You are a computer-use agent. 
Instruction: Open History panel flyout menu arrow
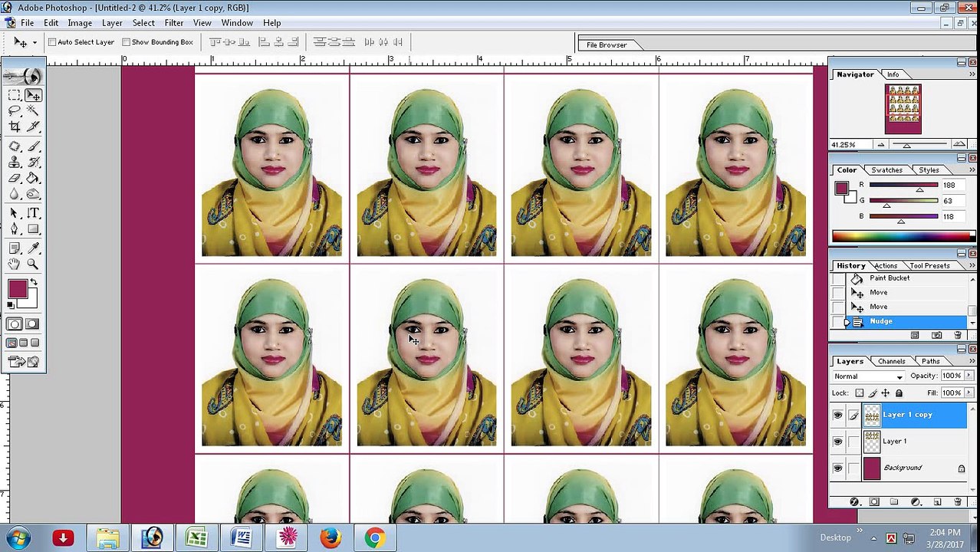click(x=972, y=266)
